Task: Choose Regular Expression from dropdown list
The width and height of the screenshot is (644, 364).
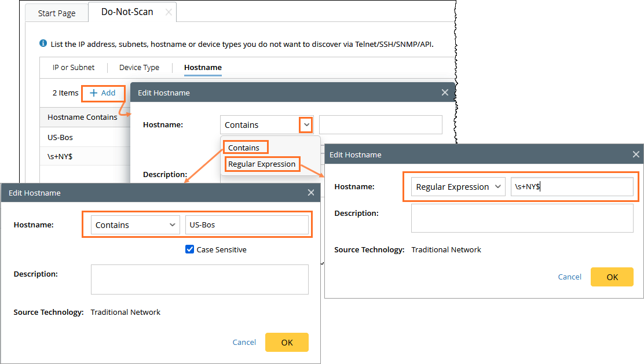Action: tap(262, 164)
